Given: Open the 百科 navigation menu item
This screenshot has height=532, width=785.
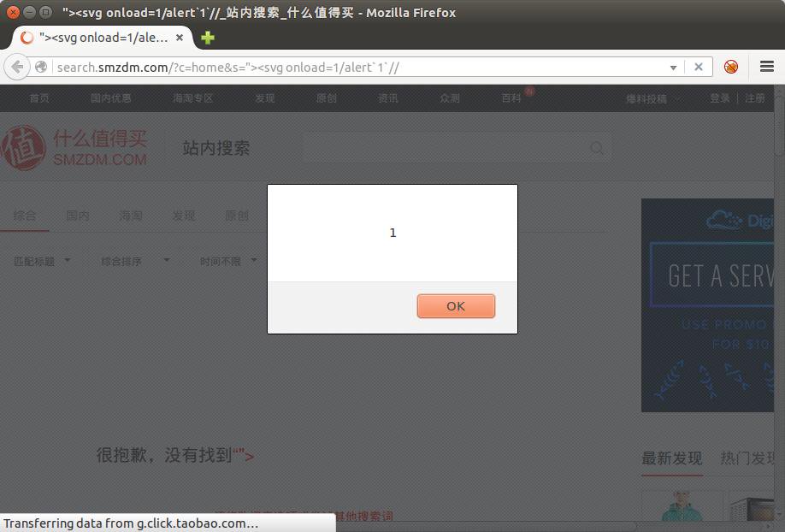Looking at the screenshot, I should (510, 98).
